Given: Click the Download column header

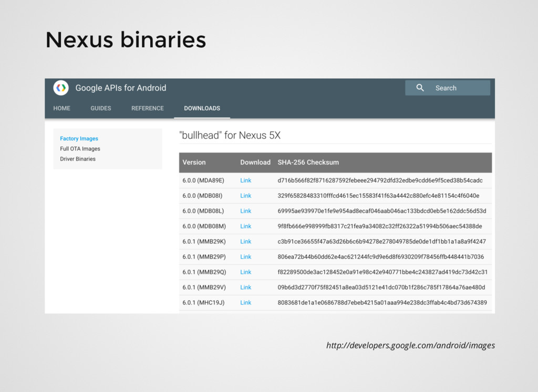Looking at the screenshot, I should coord(255,163).
